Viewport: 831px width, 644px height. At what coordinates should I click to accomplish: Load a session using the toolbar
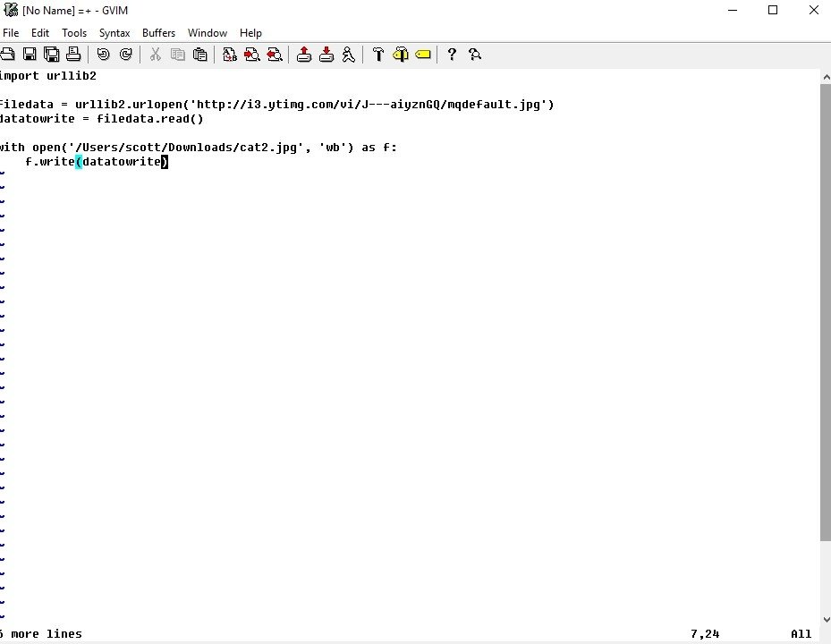point(303,54)
